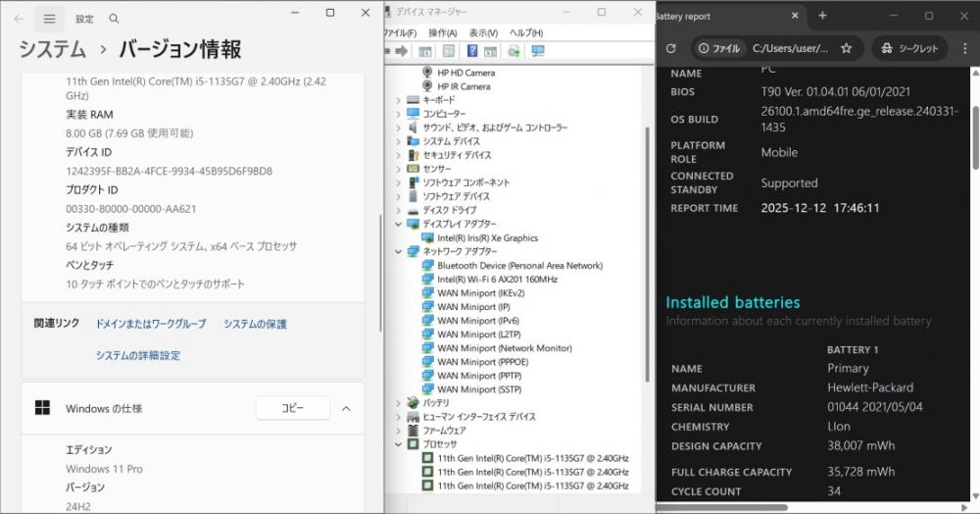The image size is (980, 514).
Task: Select WAN Miniport (SSTP) entry
Action: pos(479,389)
